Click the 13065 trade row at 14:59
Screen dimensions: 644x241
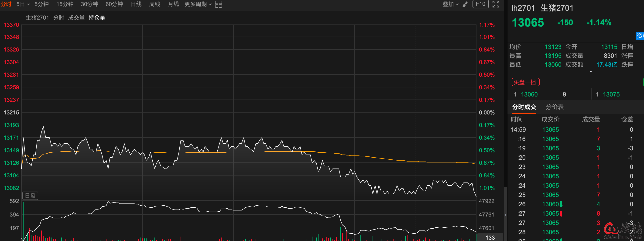pos(550,130)
